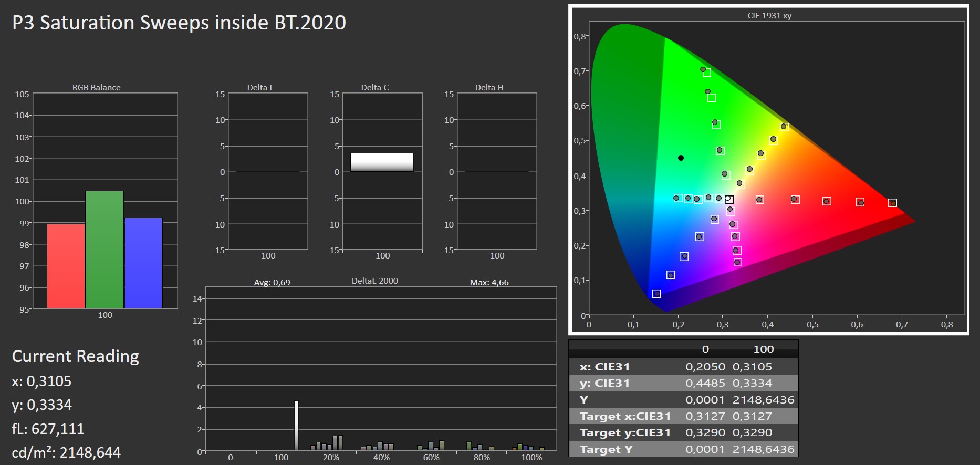Screen dimensions: 980x465
Task: Click the white point square at CIE chart center
Action: point(729,200)
